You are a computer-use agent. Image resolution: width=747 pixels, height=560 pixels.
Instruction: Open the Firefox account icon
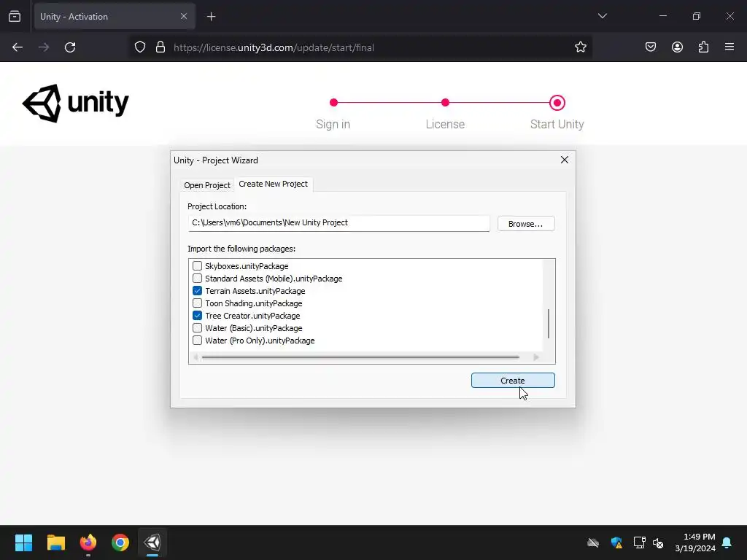677,47
